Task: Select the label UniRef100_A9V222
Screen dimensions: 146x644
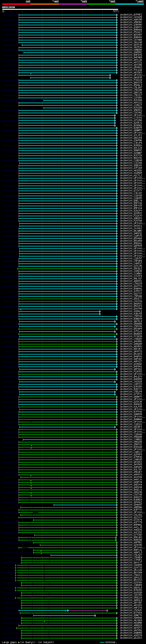Action: pyautogui.click(x=131, y=103)
